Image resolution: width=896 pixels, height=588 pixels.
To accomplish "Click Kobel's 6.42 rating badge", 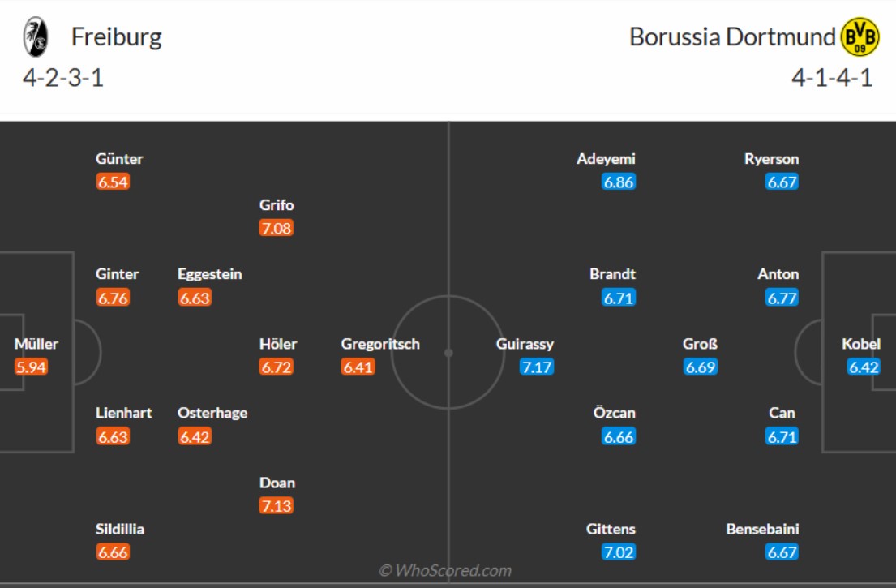I will tap(864, 367).
